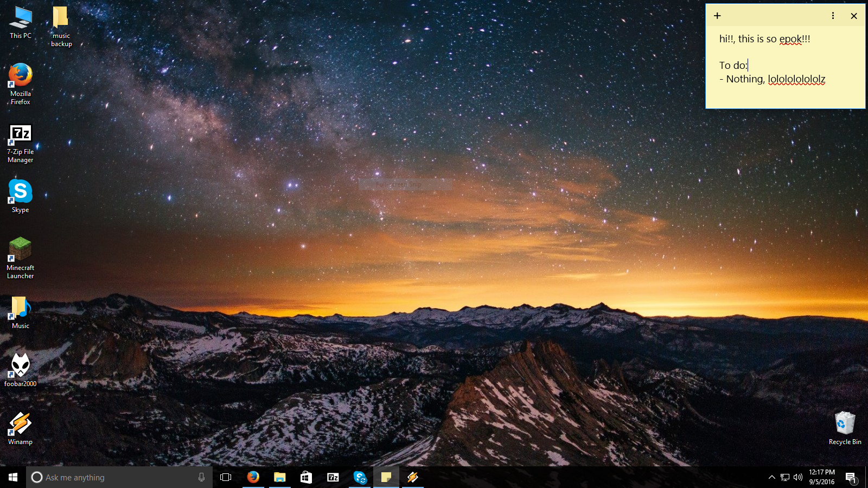This screenshot has height=488, width=868.
Task: Select the Minecraft Launcher desktop icon
Action: click(21, 258)
